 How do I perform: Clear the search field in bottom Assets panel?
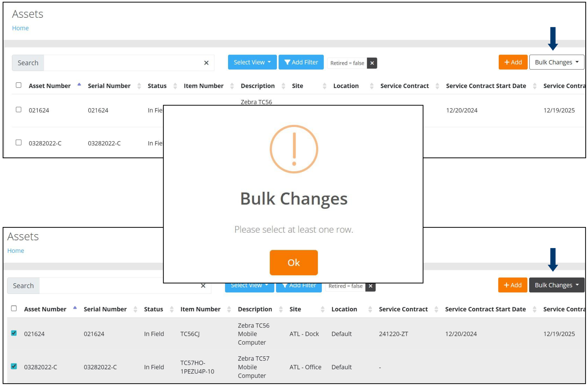coord(203,286)
